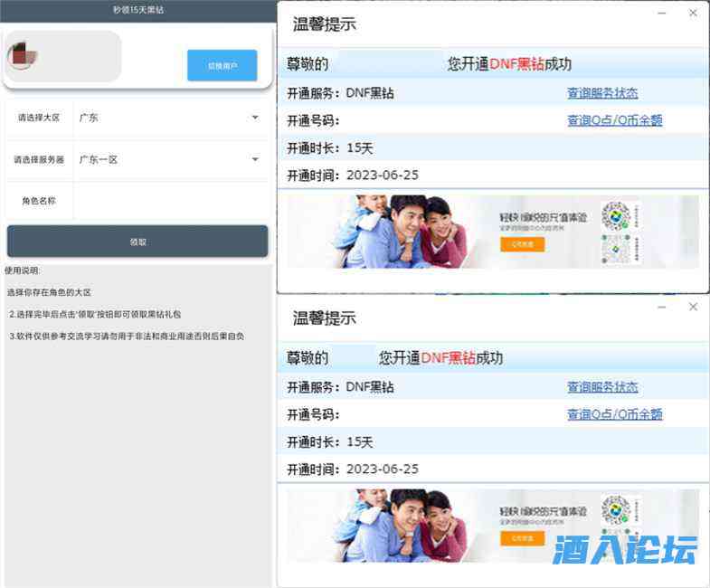Click the 使用说明 heading

[x=23, y=270]
